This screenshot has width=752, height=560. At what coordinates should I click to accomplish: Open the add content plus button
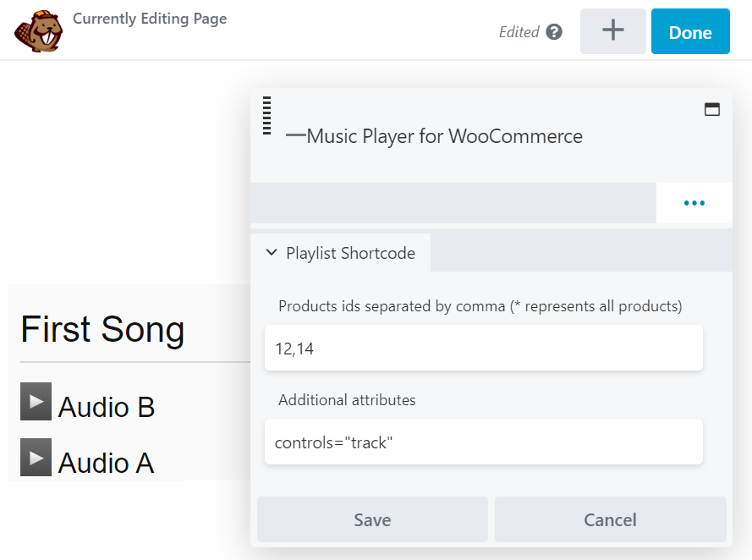tap(612, 31)
